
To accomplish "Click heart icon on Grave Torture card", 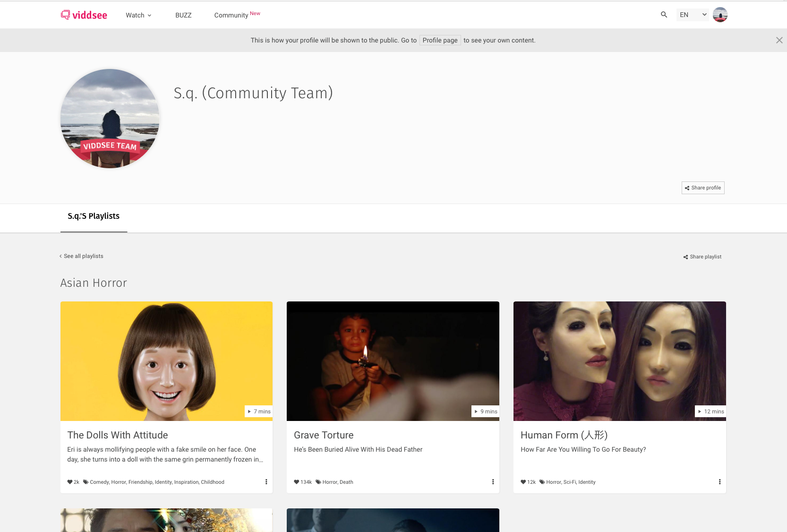I will coord(297,482).
